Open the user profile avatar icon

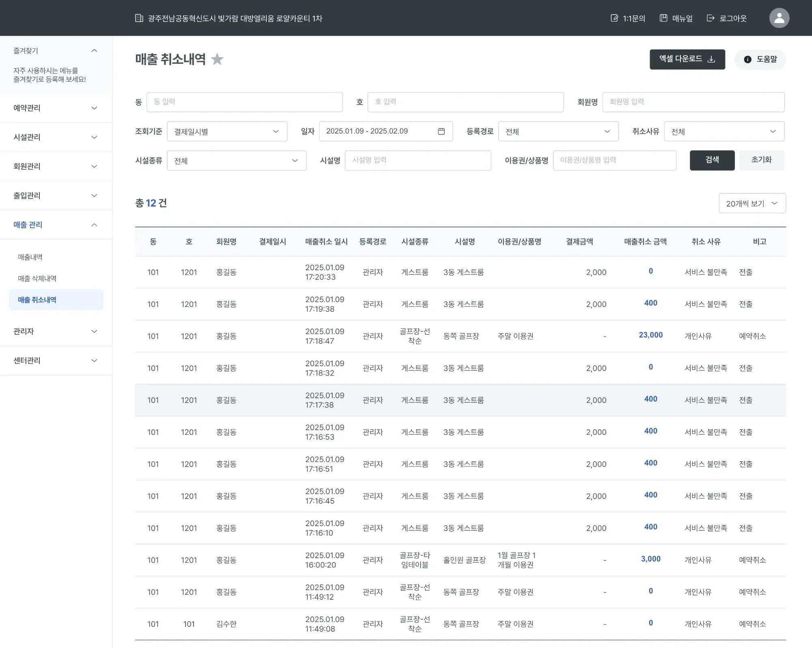[x=779, y=18]
